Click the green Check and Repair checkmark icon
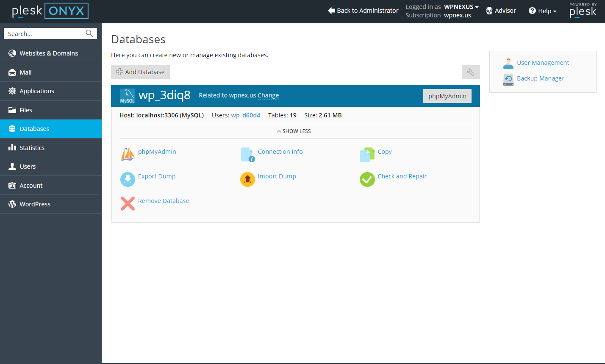Image resolution: width=605 pixels, height=364 pixels. (367, 179)
